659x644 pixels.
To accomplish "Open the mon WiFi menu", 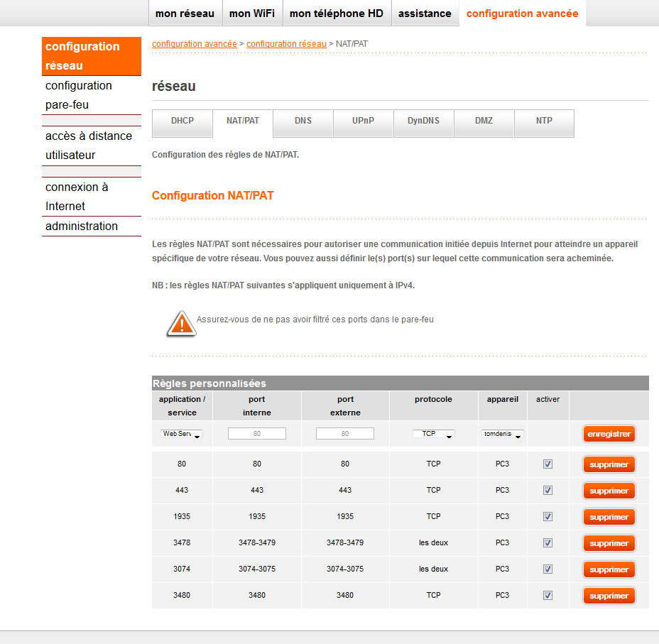I will click(252, 13).
